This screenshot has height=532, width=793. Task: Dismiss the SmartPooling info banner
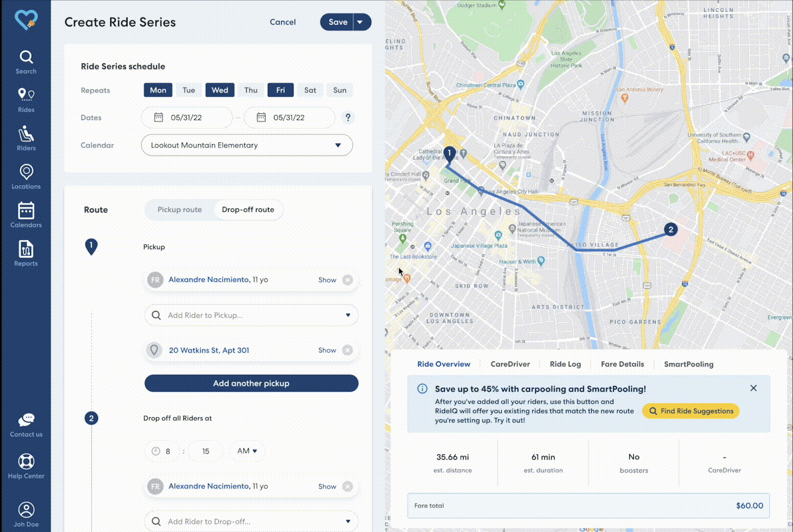[753, 388]
